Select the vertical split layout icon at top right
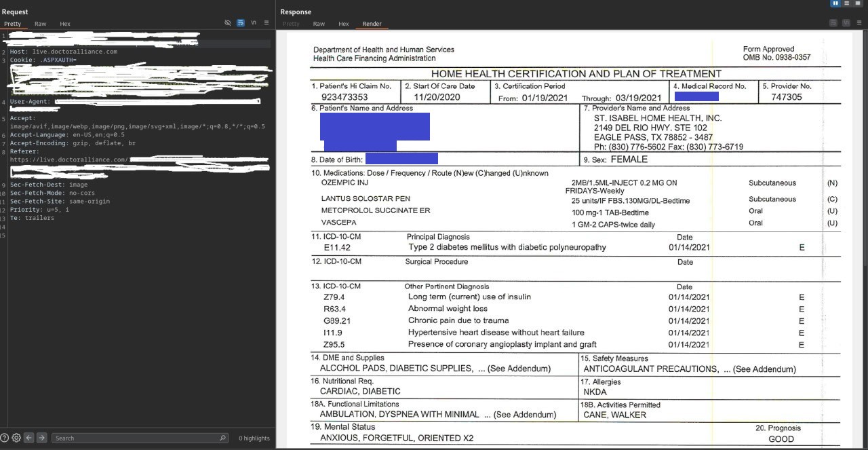 pyautogui.click(x=846, y=4)
